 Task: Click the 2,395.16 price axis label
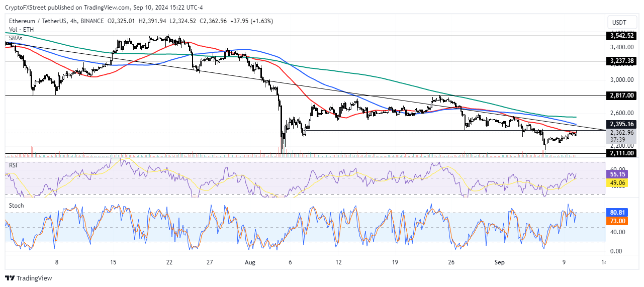pyautogui.click(x=621, y=124)
